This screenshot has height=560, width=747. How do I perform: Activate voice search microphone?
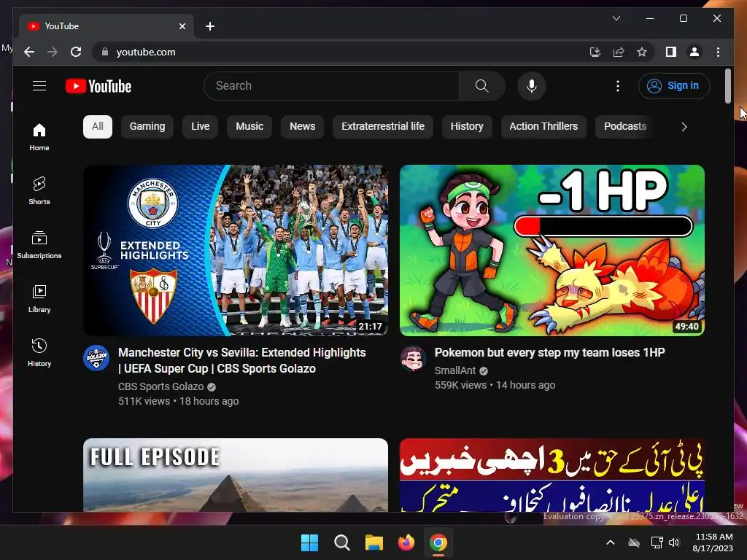click(532, 86)
